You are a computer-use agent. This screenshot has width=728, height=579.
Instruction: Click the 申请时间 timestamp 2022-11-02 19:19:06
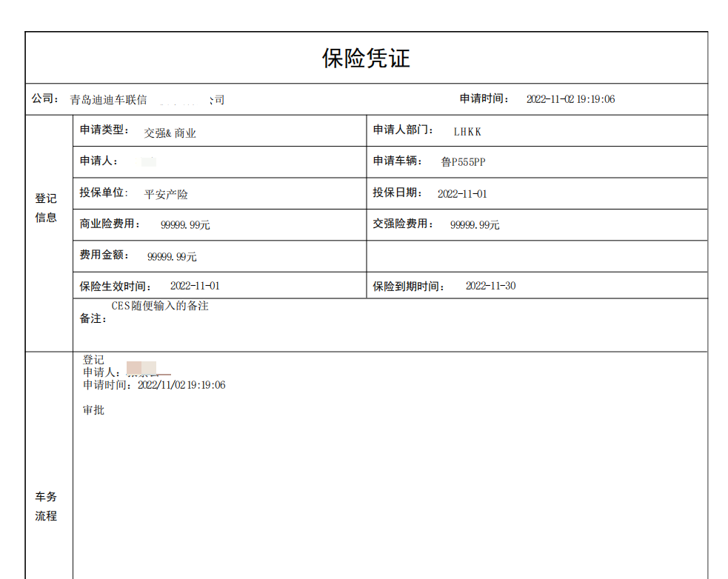570,98
